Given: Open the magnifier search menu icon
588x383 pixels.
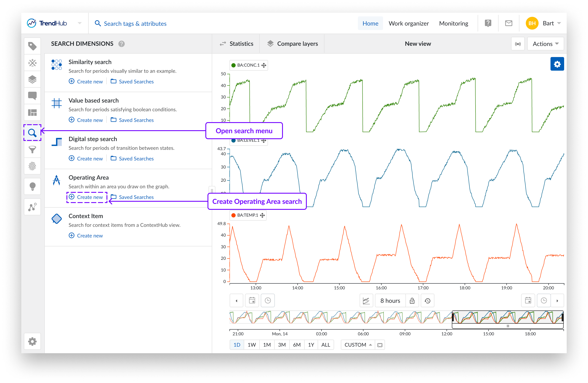Looking at the screenshot, I should [32, 133].
